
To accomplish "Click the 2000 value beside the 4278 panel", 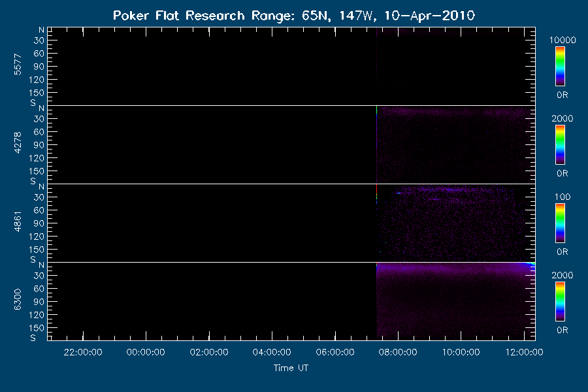I will (x=563, y=118).
